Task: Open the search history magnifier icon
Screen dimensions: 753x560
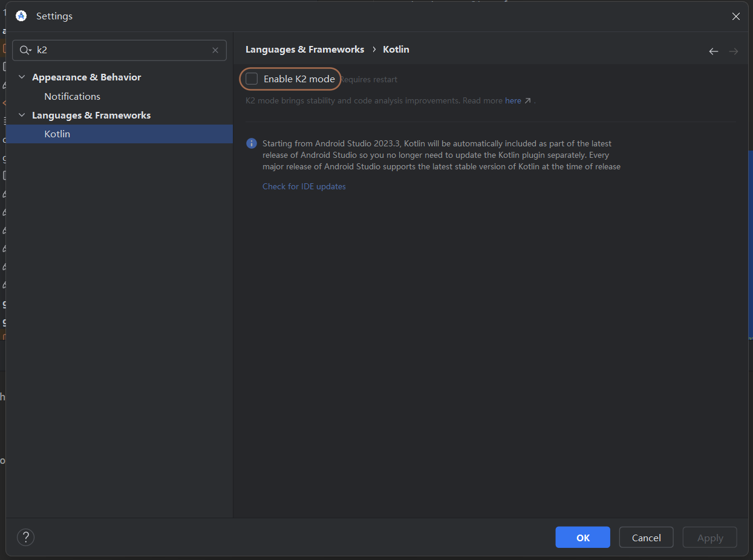Action: click(25, 50)
